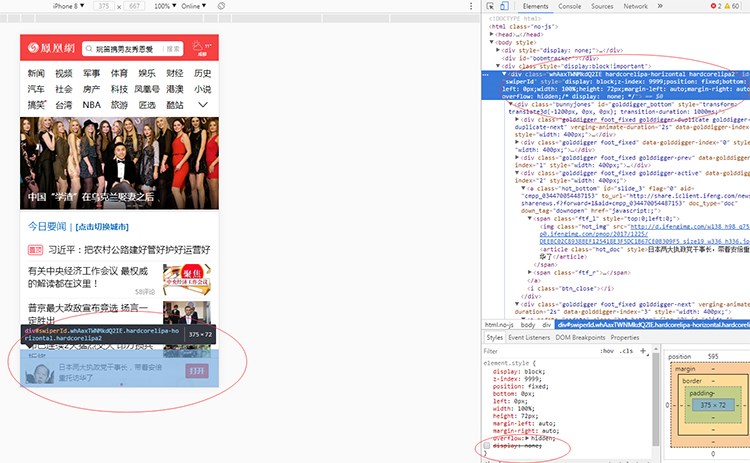This screenshot has height=463, width=750.
Task: Switch to the Network tab
Action: [x=635, y=6]
